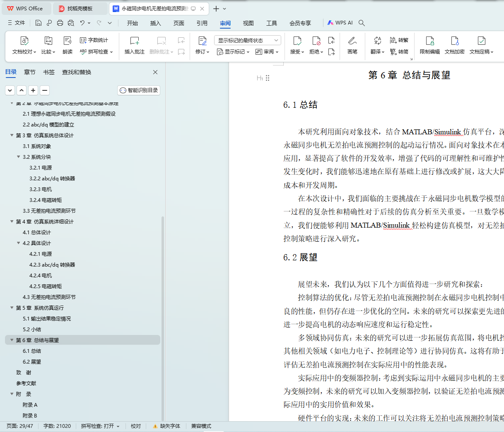Expand all outline levels down-arrow button
This screenshot has width=504, height=432.
[x=10, y=90]
